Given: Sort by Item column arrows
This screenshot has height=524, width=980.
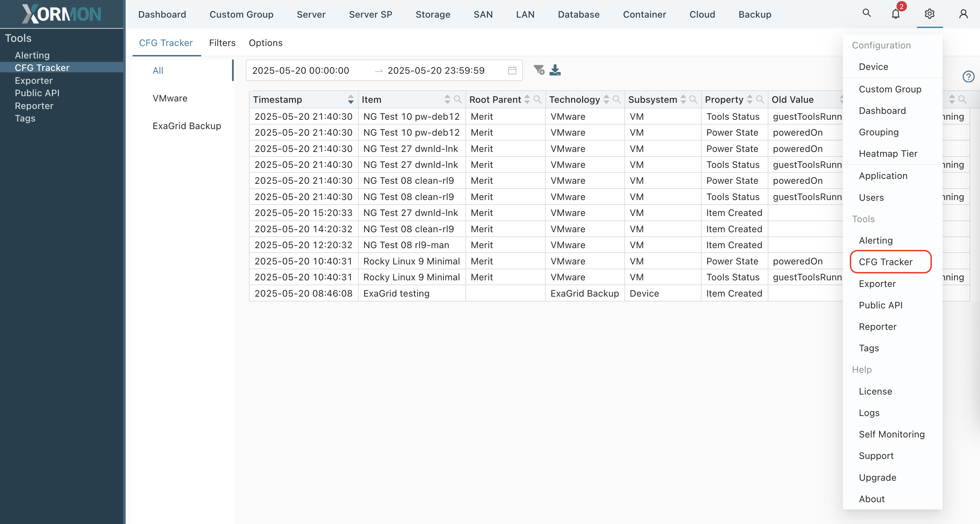Looking at the screenshot, I should [447, 100].
